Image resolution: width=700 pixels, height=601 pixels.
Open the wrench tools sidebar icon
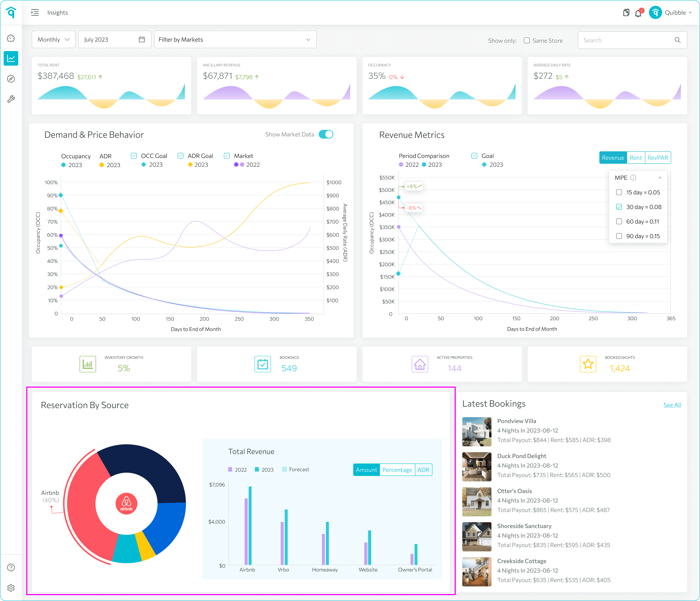11,99
